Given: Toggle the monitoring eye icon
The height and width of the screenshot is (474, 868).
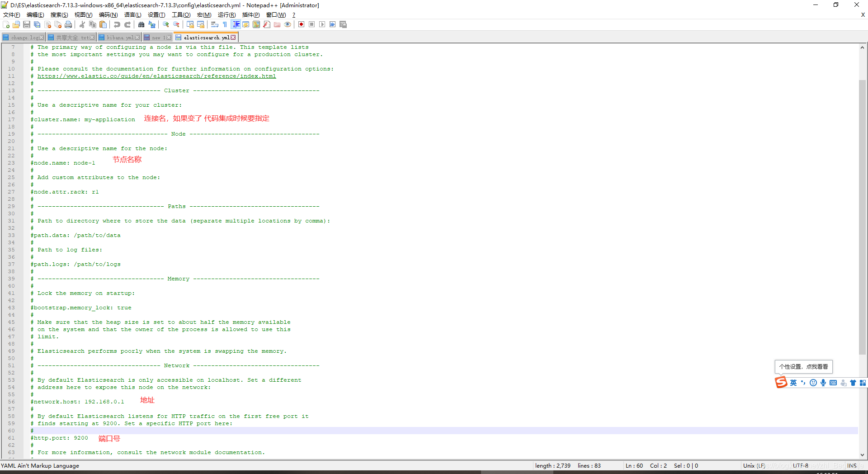Looking at the screenshot, I should click(x=288, y=24).
